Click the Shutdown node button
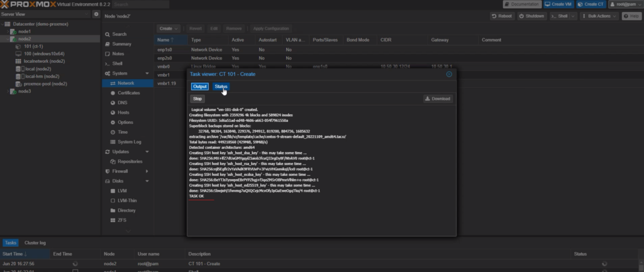 click(532, 16)
